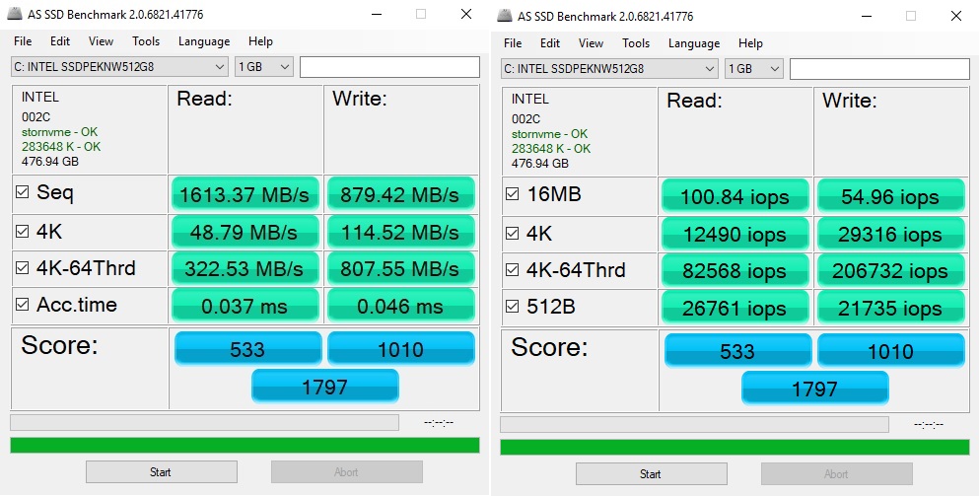Toggle the Seq test checkbox
This screenshot has height=496, width=980.
click(23, 193)
